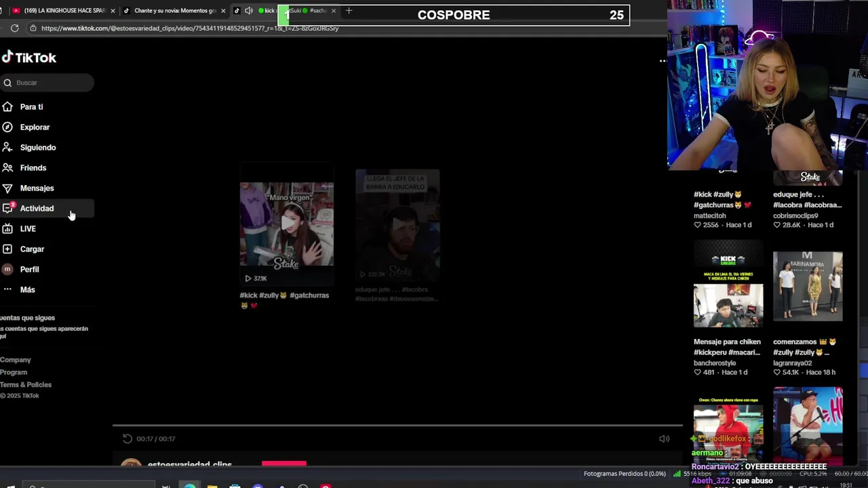
Task: Open the "Llega el jefe" suggested video
Action: (x=397, y=226)
